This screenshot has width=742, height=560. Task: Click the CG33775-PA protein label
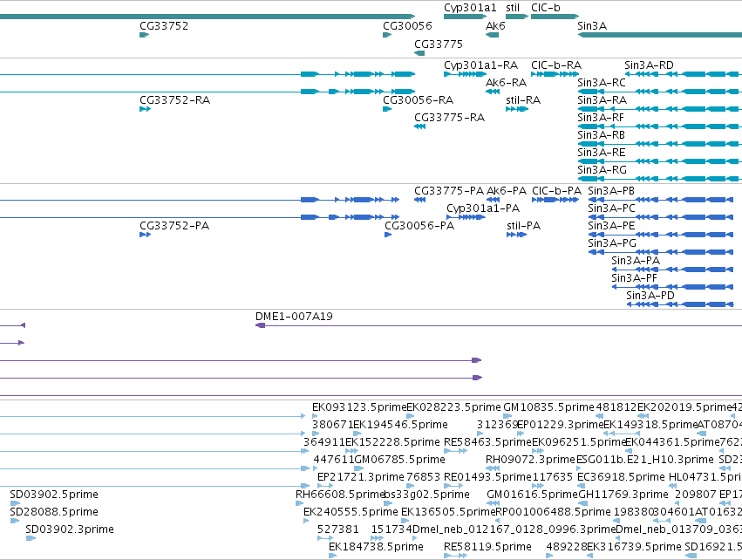click(x=449, y=191)
